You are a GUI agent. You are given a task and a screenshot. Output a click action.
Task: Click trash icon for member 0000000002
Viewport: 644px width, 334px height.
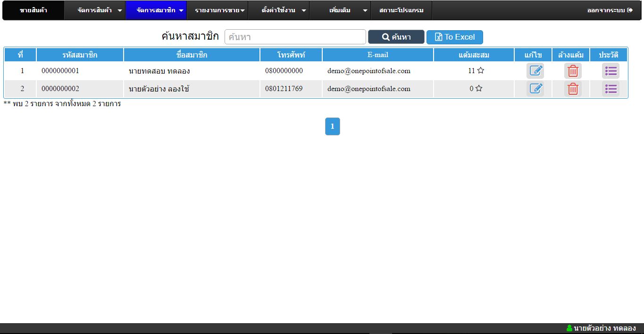click(x=573, y=89)
